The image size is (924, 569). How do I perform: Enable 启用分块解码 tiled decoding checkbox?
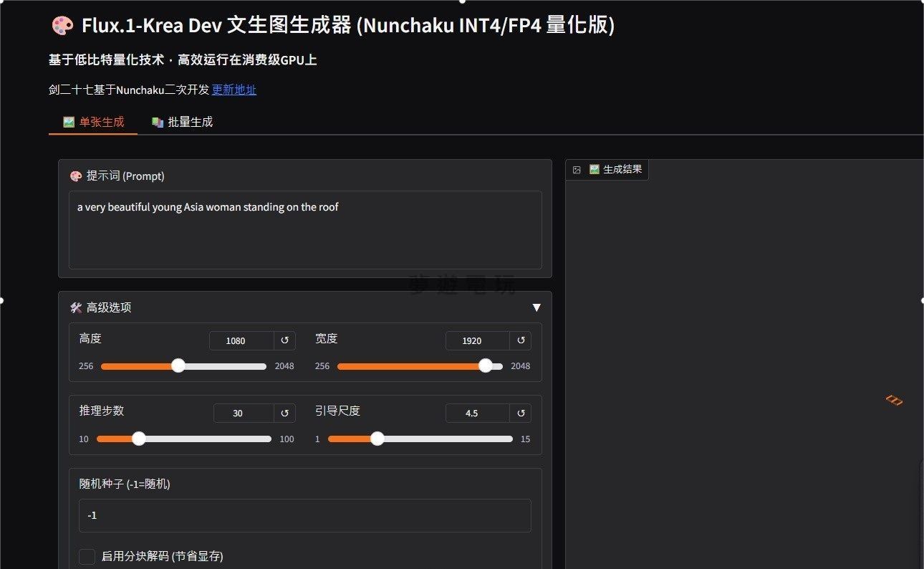tap(87, 556)
